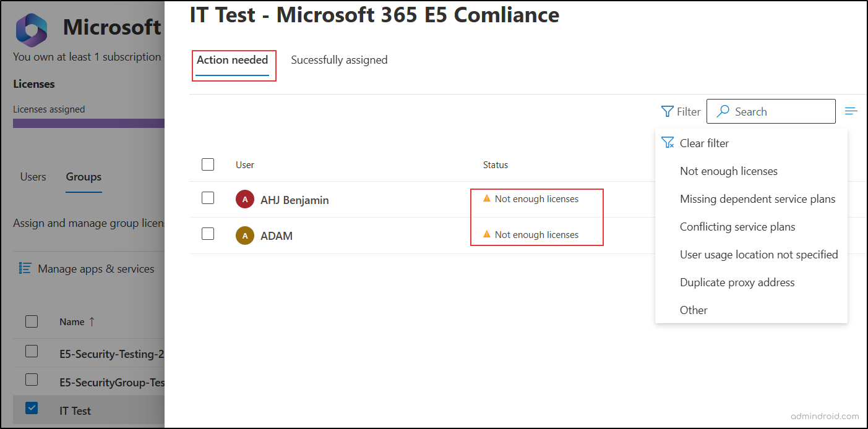Image resolution: width=868 pixels, height=429 pixels.
Task: Click Clear filter to reset filtering
Action: tap(705, 143)
